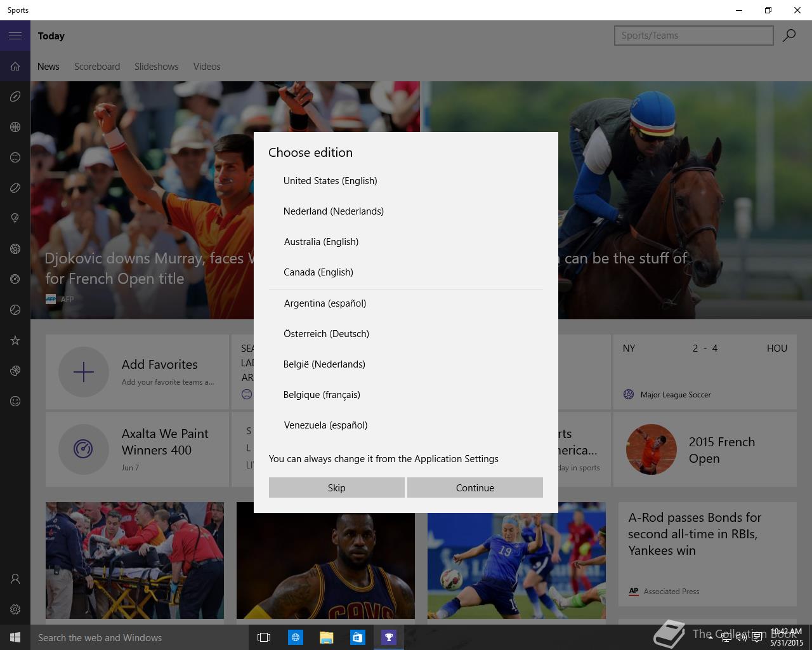The height and width of the screenshot is (650, 812).
Task: Open the Djokovic downs Murray headline
Action: [149, 268]
